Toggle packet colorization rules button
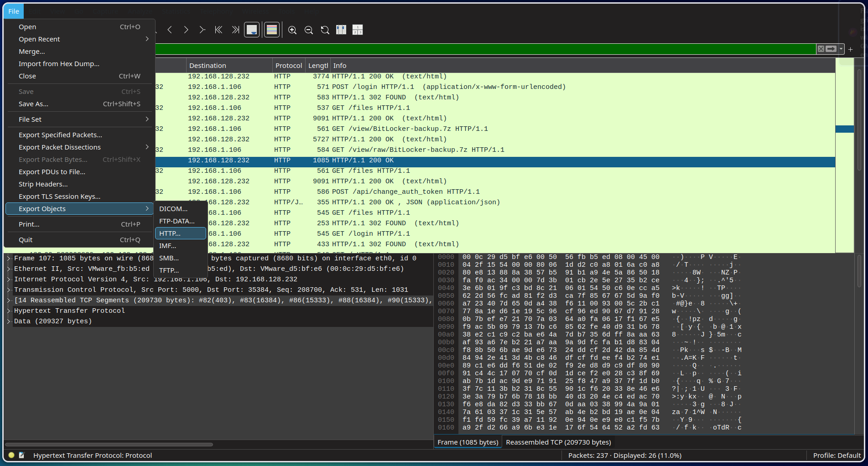868x466 pixels. (x=272, y=30)
